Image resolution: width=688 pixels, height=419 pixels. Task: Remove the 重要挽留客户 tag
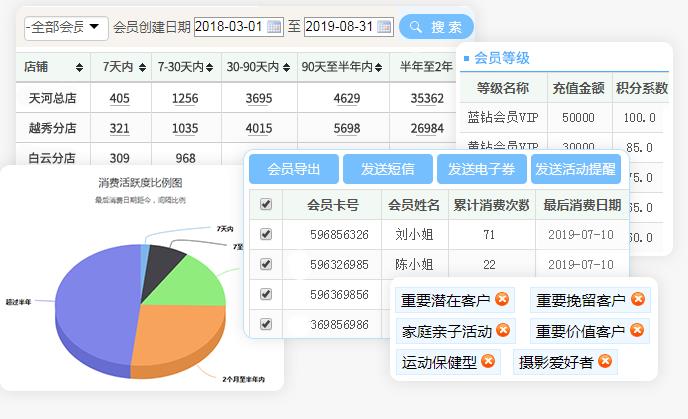coord(637,299)
